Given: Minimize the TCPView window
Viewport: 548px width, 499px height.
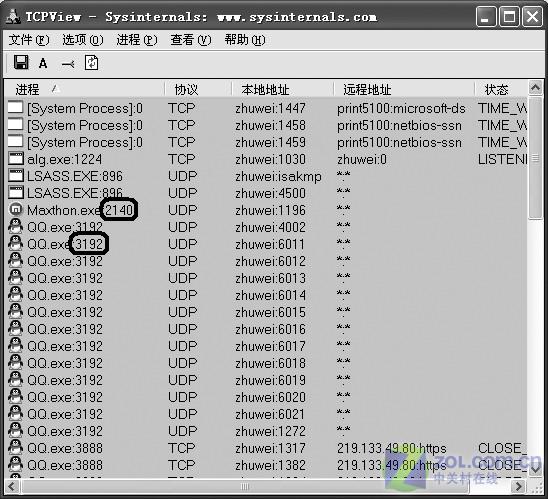Looking at the screenshot, I should pos(486,17).
